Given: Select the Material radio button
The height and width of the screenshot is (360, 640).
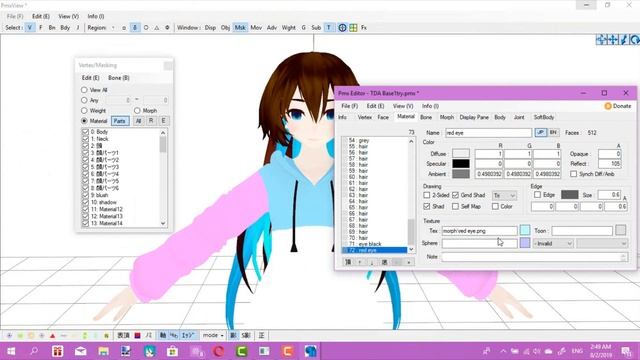Looking at the screenshot, I should tap(84, 121).
